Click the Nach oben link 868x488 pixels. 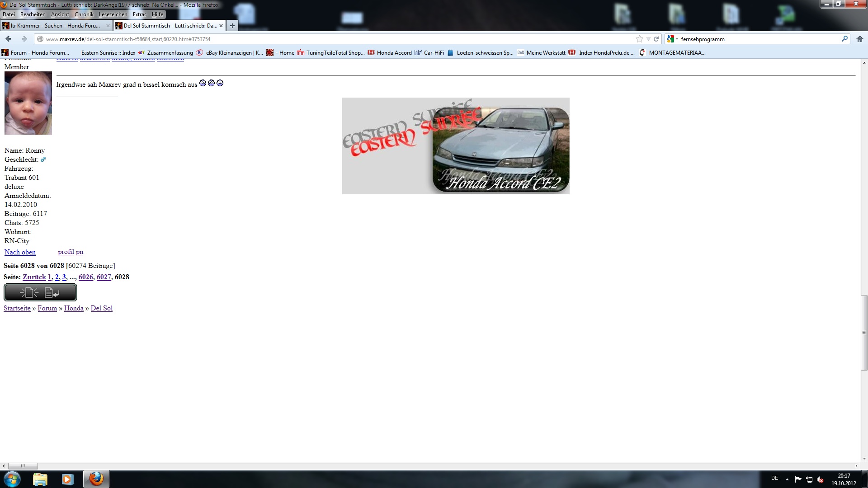[20, 252]
